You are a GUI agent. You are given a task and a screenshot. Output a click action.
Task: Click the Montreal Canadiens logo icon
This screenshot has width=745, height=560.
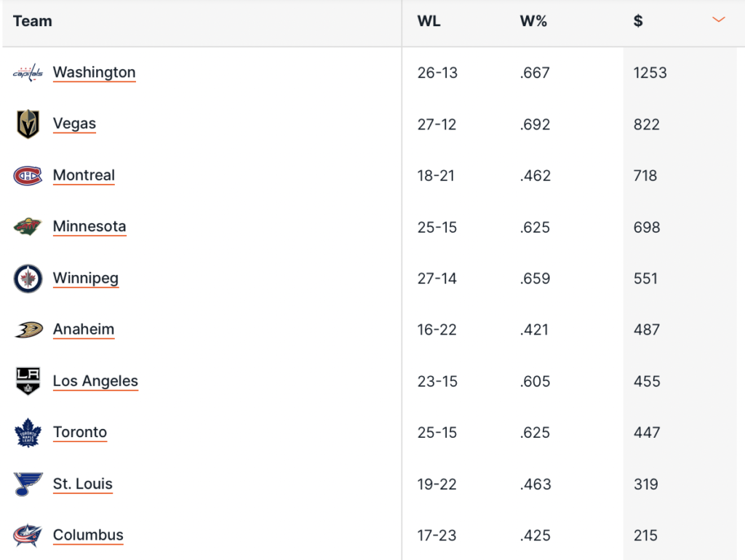[28, 176]
